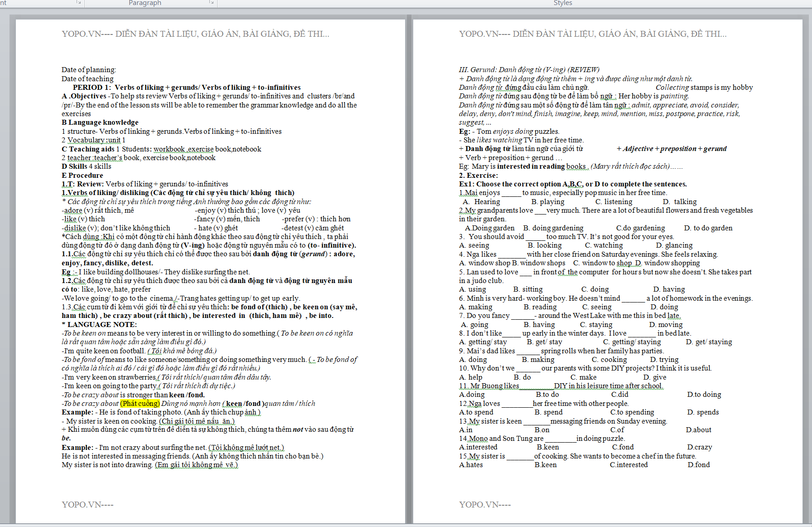Click the '2 Vocabulary :unit 1' line
812x527 pixels.
93,140
